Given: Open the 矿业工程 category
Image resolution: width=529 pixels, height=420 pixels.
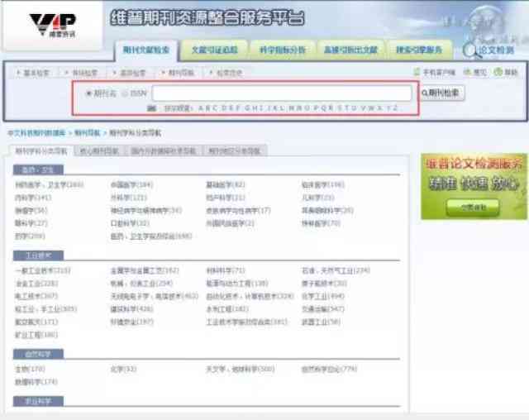Looking at the screenshot, I should click(36, 335).
